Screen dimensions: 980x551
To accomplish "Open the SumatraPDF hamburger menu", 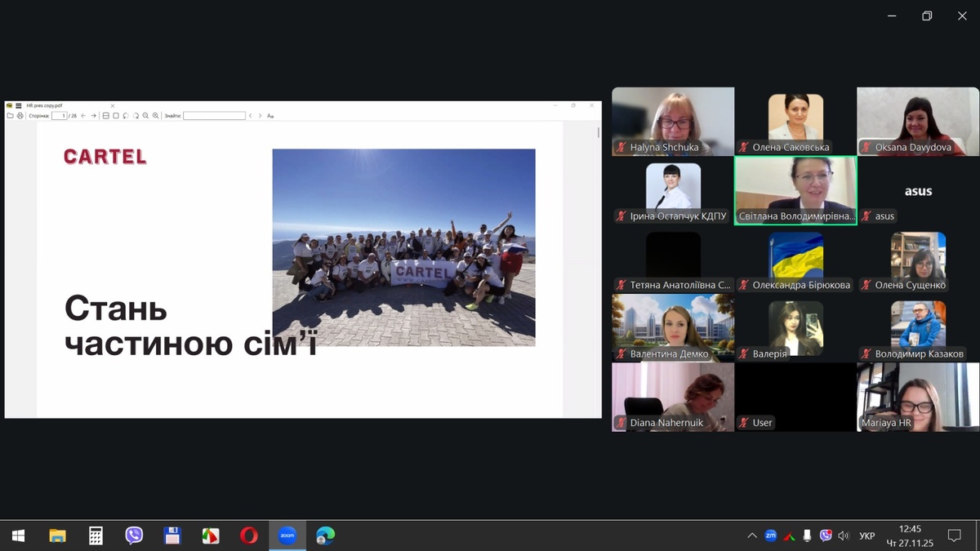I will (x=18, y=105).
